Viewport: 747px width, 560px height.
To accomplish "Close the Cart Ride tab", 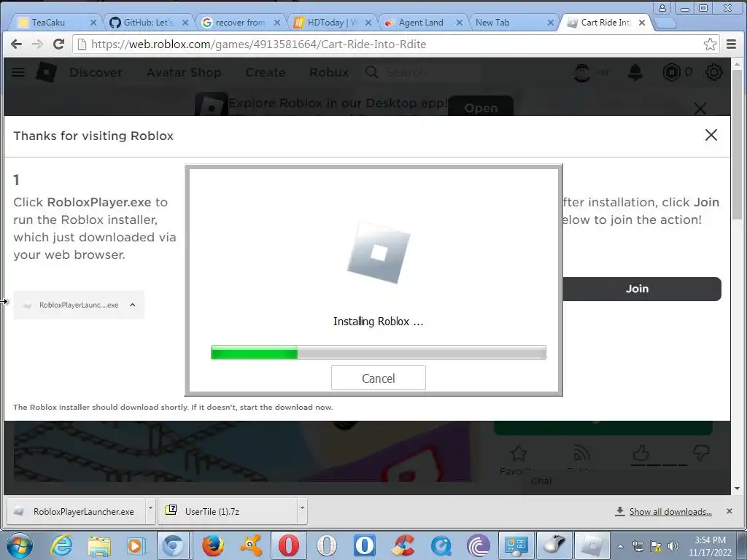I will click(642, 23).
